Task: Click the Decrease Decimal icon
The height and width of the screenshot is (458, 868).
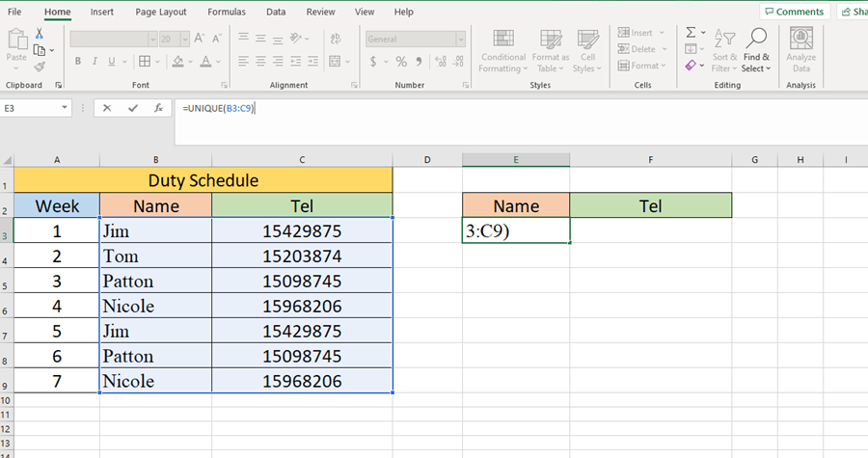Action: (458, 62)
